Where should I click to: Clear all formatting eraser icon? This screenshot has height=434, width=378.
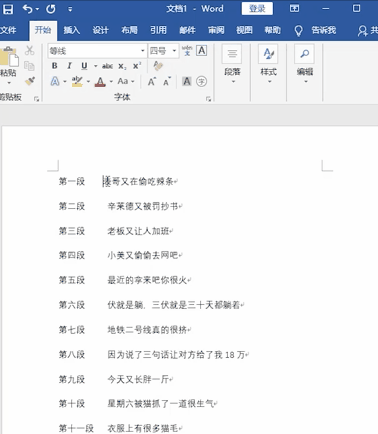(158, 66)
